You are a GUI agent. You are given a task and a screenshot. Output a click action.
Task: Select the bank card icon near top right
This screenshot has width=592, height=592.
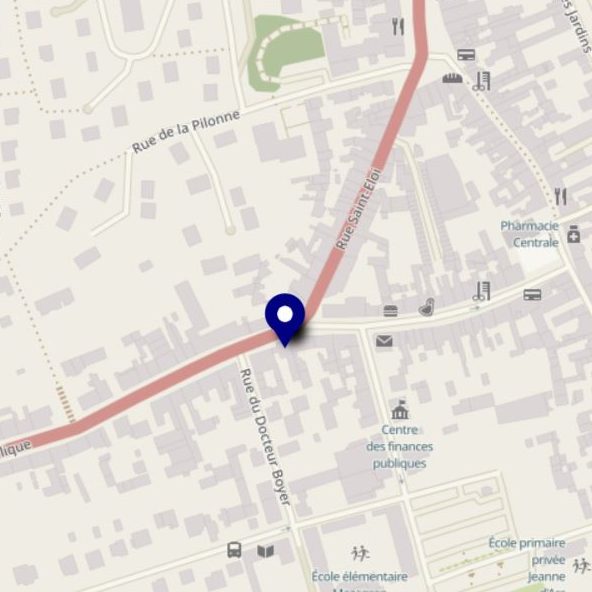[466, 55]
